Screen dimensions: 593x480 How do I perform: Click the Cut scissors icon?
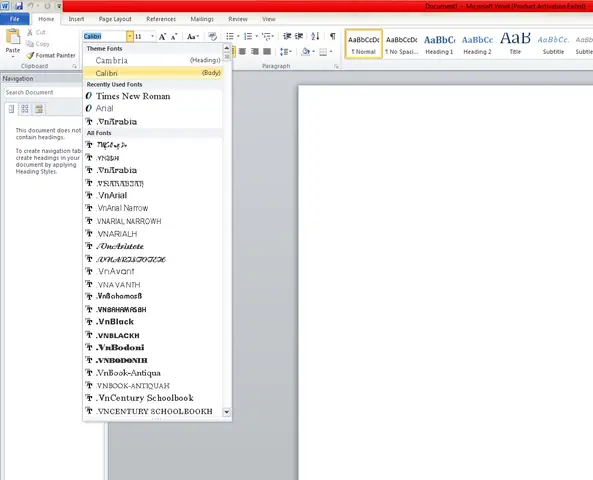click(x=30, y=33)
